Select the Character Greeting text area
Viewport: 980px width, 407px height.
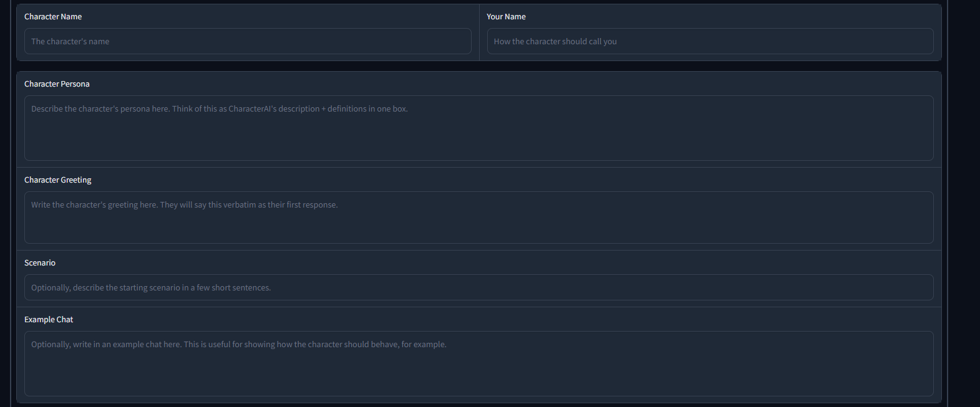[479, 218]
